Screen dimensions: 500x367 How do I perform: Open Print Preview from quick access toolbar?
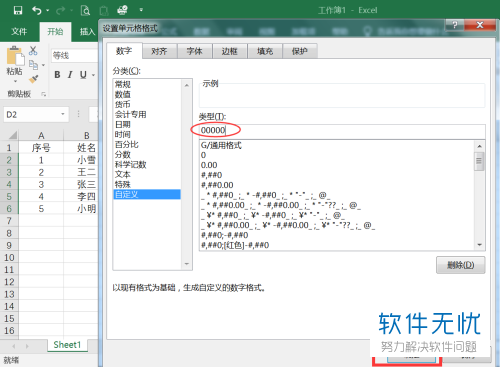85,10
